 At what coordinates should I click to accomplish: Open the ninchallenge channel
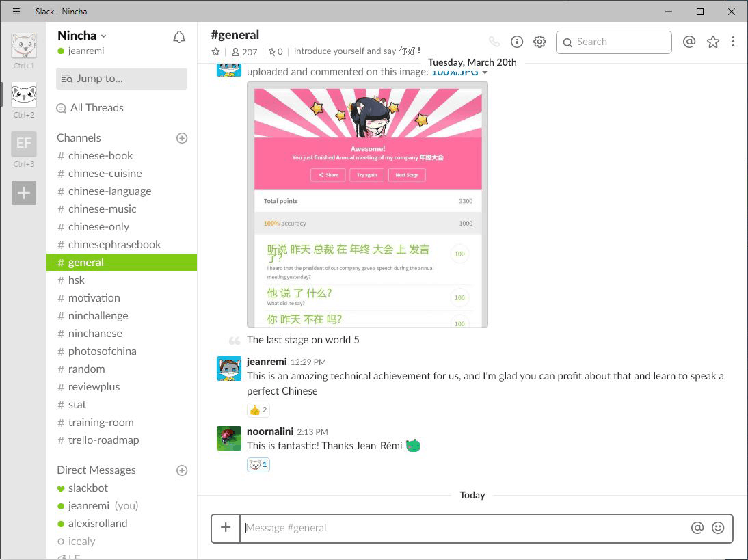(122, 316)
